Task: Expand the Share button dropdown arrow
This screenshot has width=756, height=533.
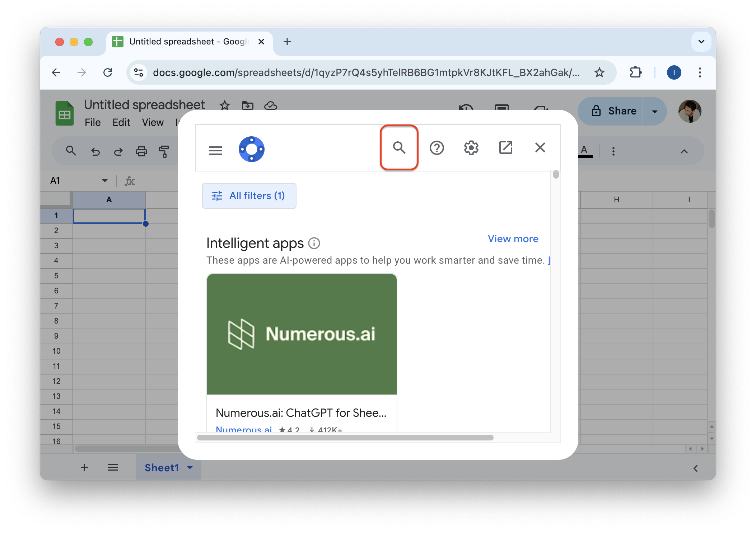Action: [654, 112]
